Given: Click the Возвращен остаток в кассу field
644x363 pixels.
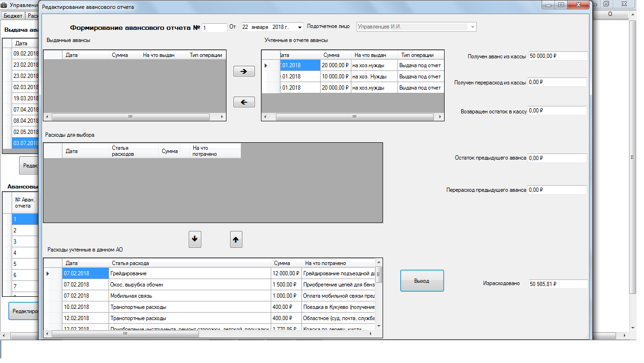Looking at the screenshot, I should click(557, 111).
